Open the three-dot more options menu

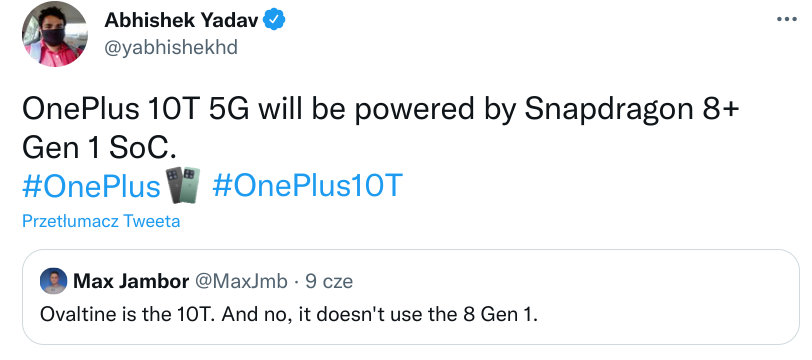click(x=787, y=19)
